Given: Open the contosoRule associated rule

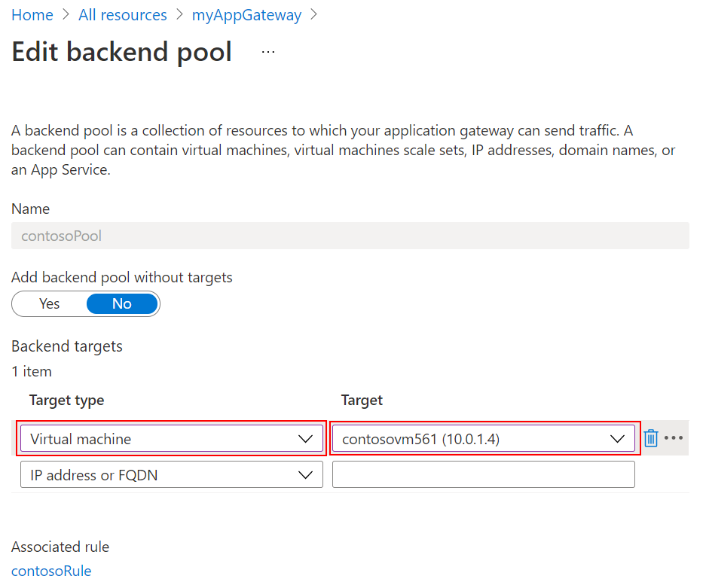Looking at the screenshot, I should [x=50, y=571].
